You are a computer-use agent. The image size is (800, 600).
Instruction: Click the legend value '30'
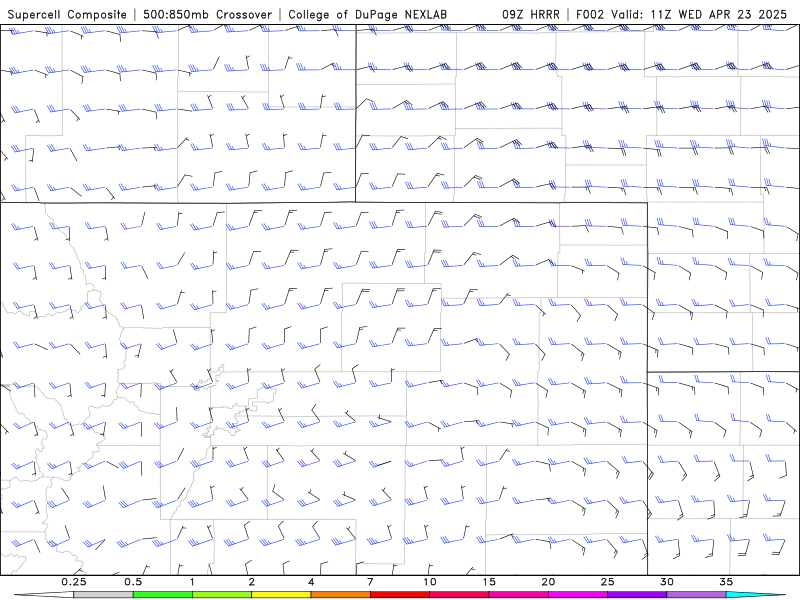tap(667, 582)
